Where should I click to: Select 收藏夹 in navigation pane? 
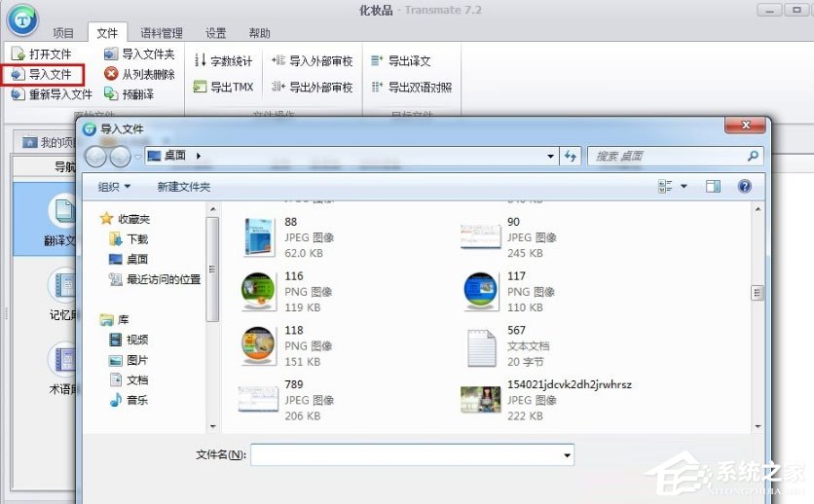pos(125,219)
